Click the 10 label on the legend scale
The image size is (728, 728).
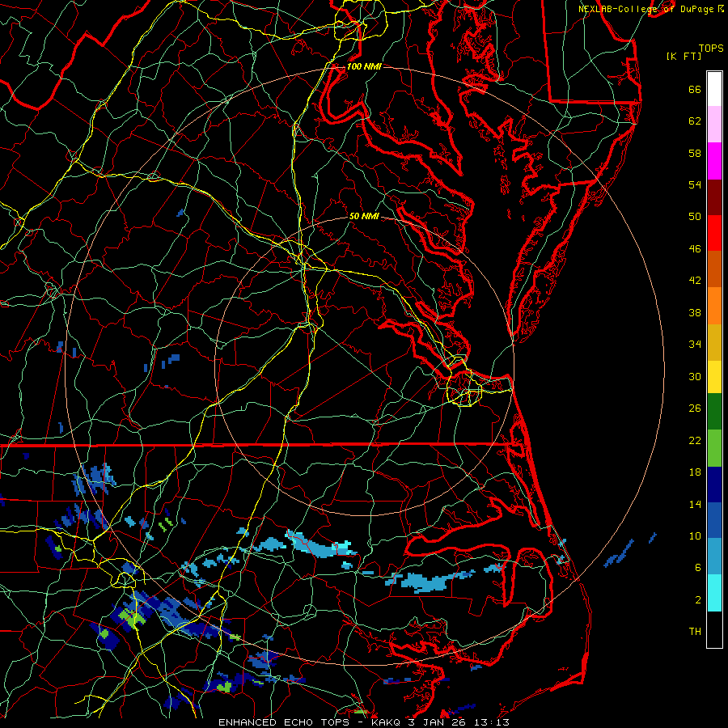point(695,536)
